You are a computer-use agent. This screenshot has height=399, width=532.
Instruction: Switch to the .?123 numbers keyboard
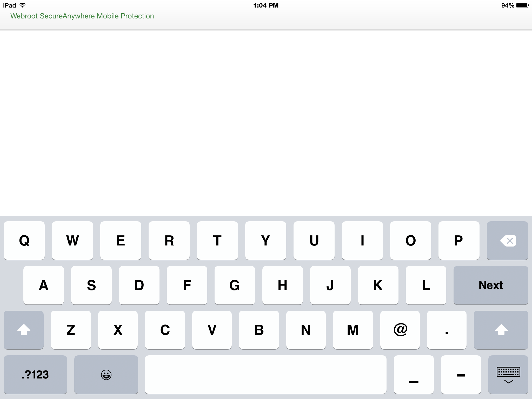[35, 375]
